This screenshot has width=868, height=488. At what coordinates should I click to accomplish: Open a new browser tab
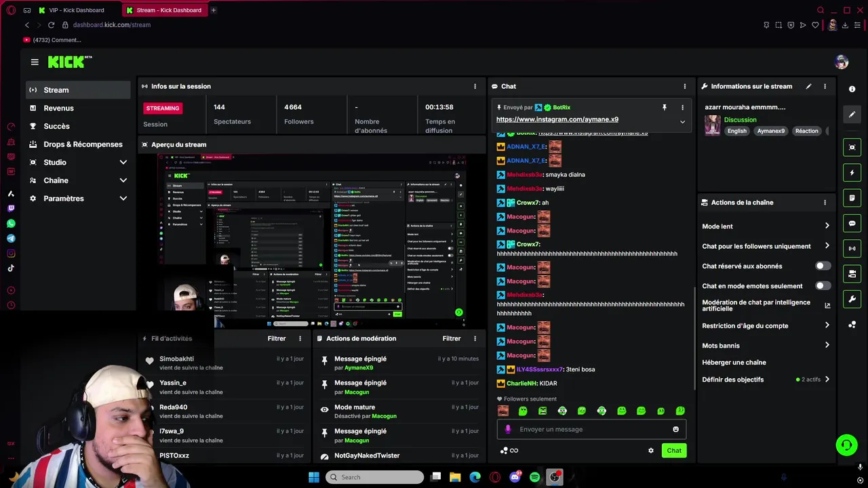click(213, 10)
